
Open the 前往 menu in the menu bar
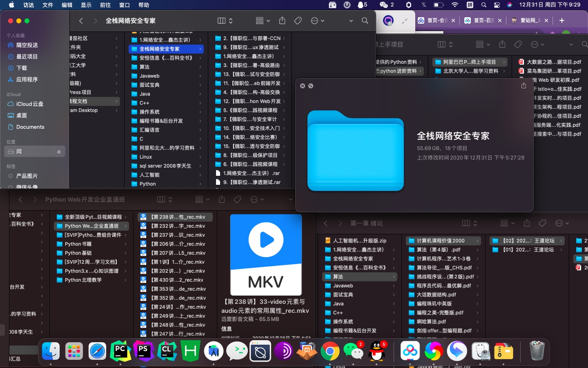(x=105, y=5)
